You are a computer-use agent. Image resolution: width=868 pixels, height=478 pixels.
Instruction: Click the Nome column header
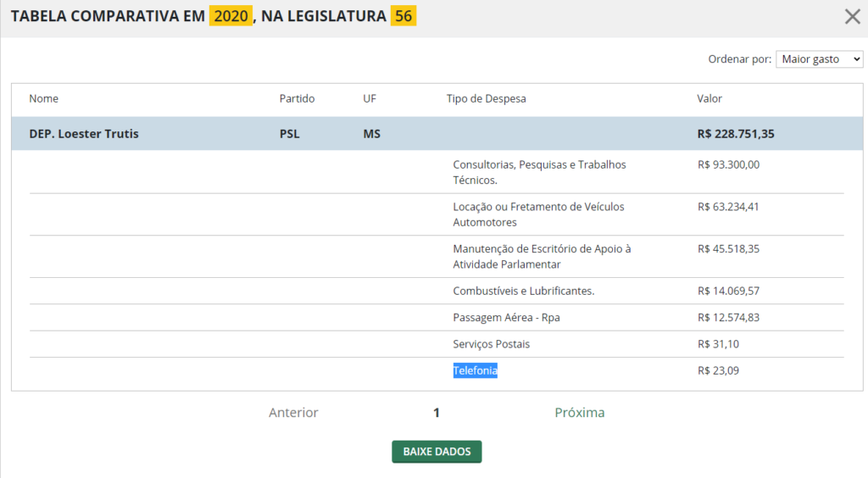[x=44, y=98]
